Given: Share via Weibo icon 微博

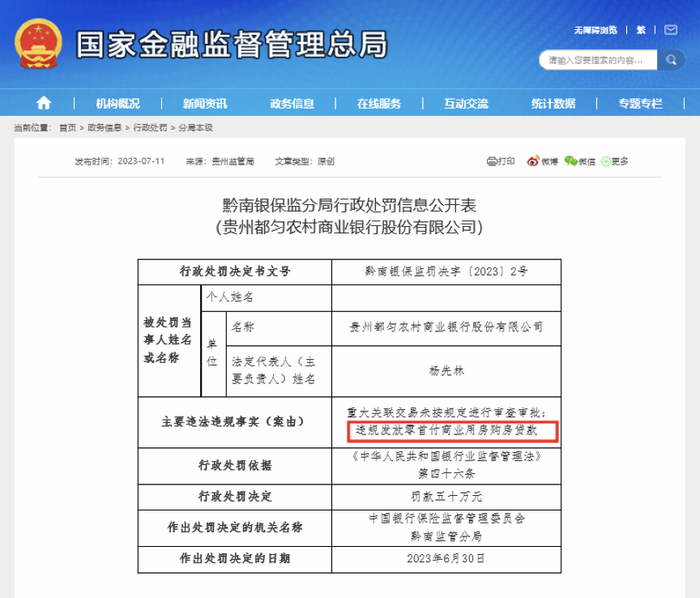Looking at the screenshot, I should [533, 161].
